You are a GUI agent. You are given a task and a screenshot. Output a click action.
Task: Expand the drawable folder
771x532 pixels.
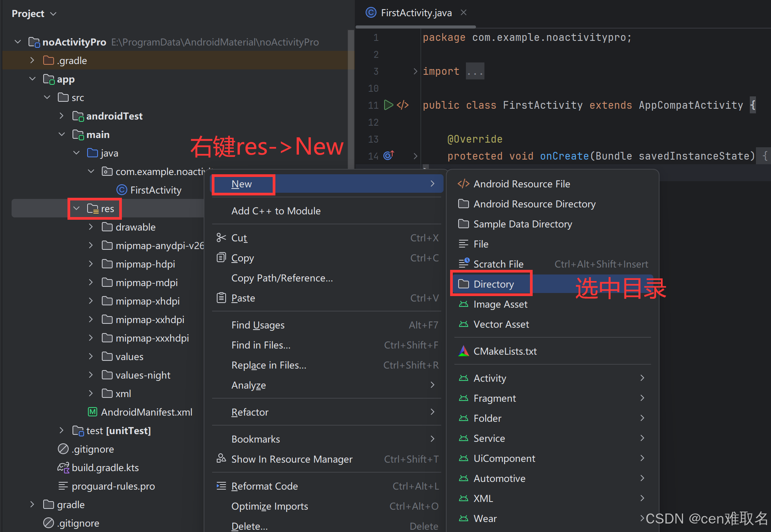point(91,227)
